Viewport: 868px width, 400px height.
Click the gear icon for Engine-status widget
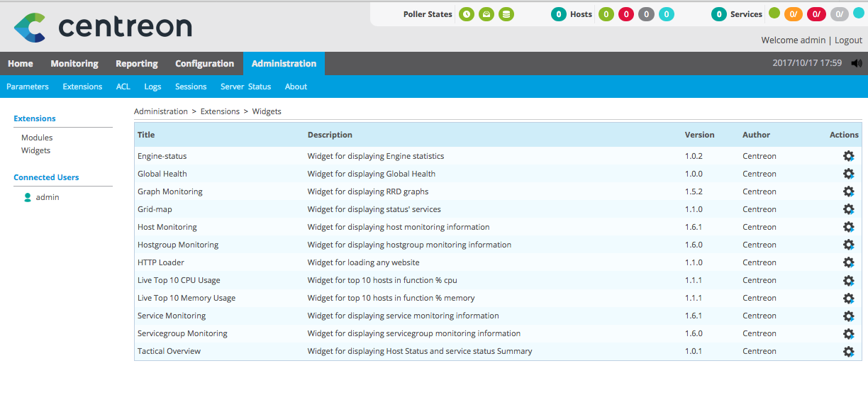tap(848, 156)
